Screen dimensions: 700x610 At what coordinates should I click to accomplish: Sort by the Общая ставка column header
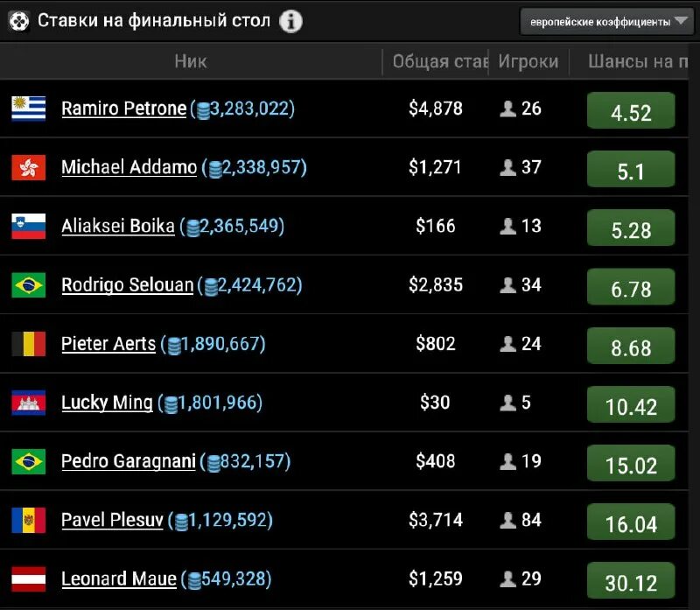point(439,61)
